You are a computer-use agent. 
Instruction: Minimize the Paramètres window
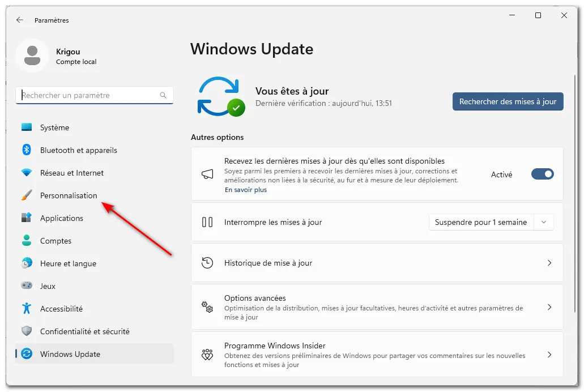tap(512, 15)
